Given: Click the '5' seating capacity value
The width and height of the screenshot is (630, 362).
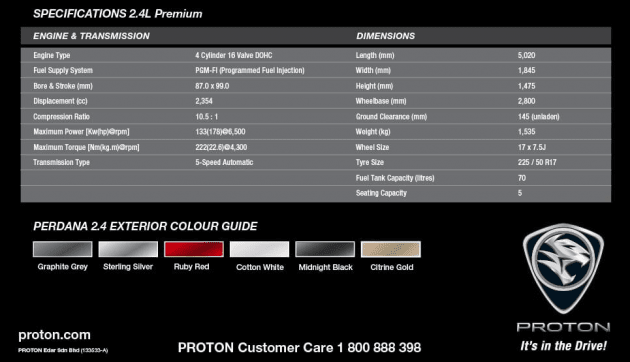Looking at the screenshot, I should pos(520,193).
